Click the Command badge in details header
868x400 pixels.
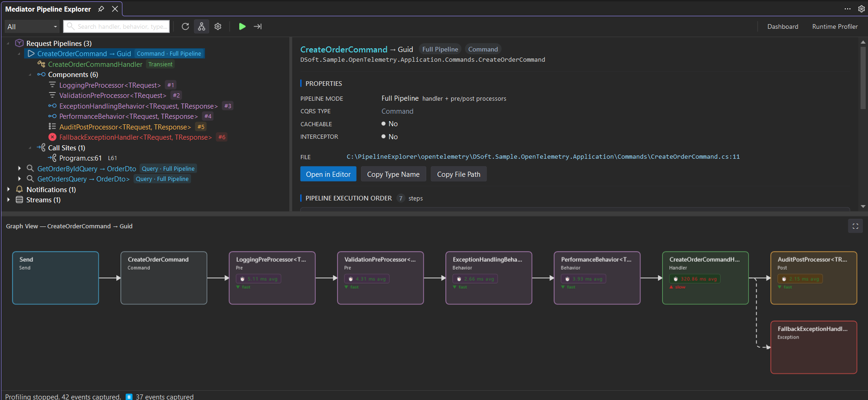pyautogui.click(x=483, y=49)
